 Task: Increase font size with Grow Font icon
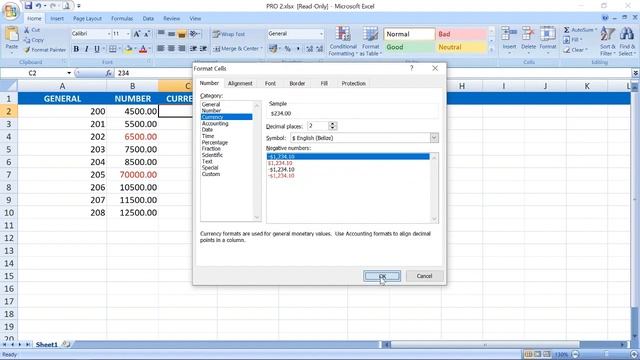137,34
